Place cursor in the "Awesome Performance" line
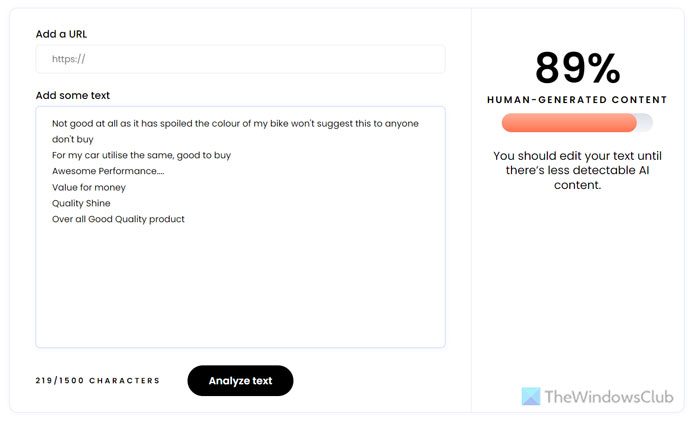 pyautogui.click(x=108, y=172)
